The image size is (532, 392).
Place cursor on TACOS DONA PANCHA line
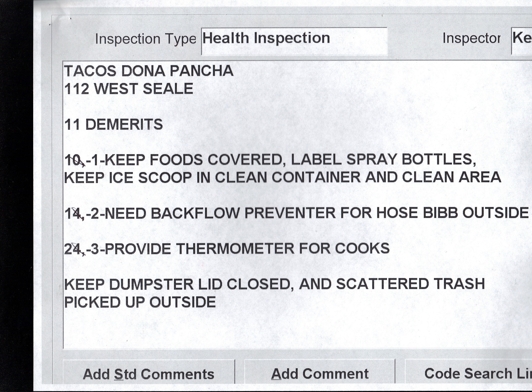pos(149,71)
